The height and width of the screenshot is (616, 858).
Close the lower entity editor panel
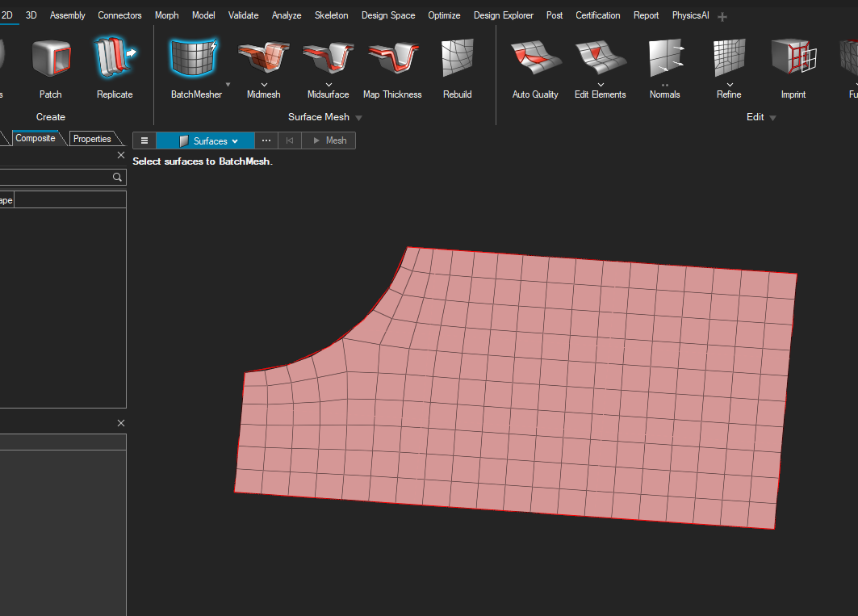[121, 423]
